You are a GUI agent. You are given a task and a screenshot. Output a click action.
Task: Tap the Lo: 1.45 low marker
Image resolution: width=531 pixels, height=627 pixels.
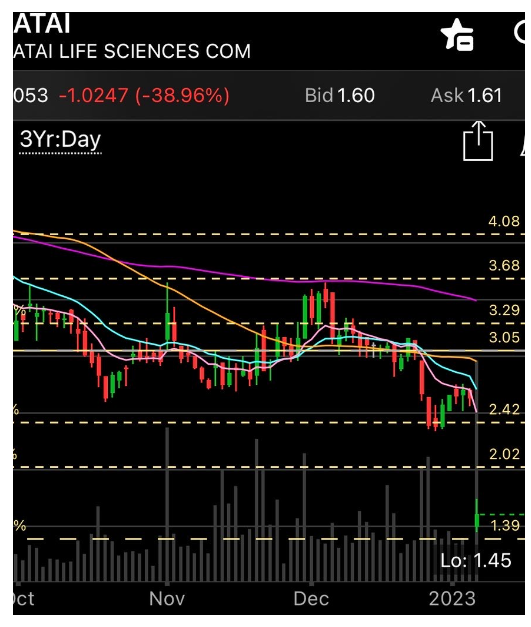pos(475,561)
